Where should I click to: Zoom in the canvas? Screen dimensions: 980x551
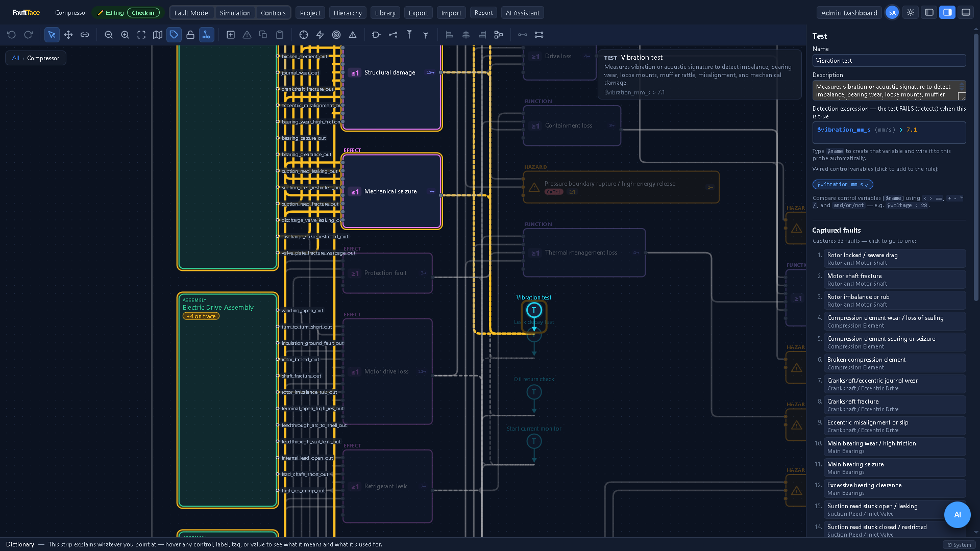(x=125, y=35)
